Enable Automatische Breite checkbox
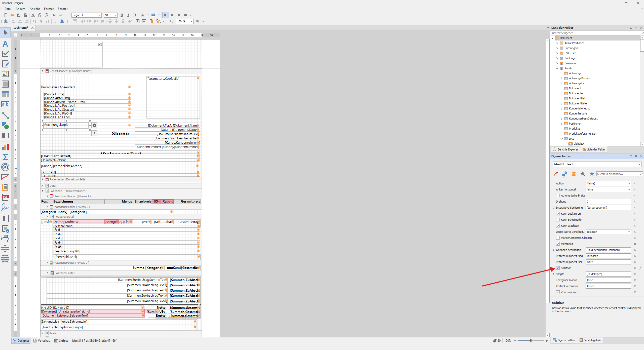Image resolution: width=644 pixels, height=350 pixels. coord(558,196)
